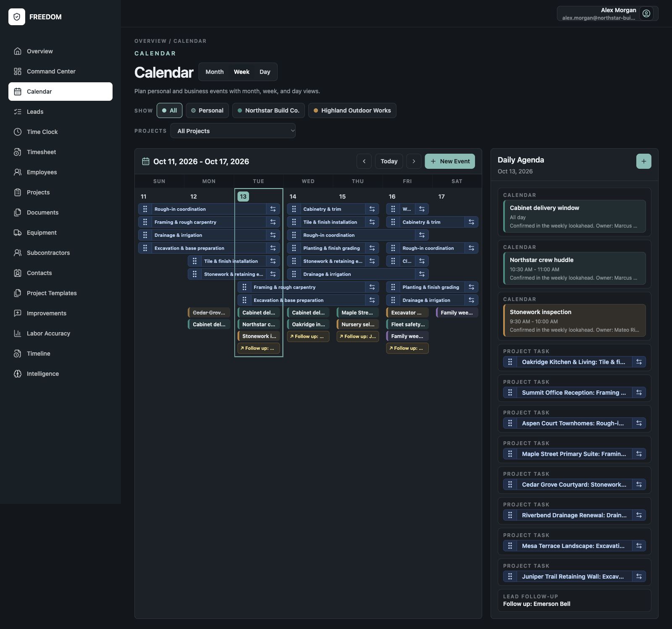Switch to Month view tab
Viewport: 672px width, 629px height.
(215, 72)
